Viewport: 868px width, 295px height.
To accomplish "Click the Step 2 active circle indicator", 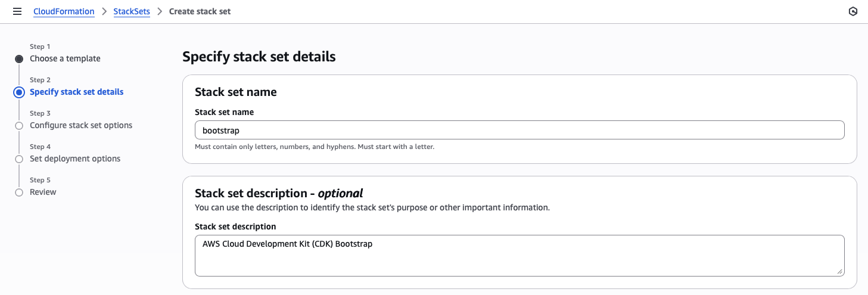I will [x=19, y=92].
